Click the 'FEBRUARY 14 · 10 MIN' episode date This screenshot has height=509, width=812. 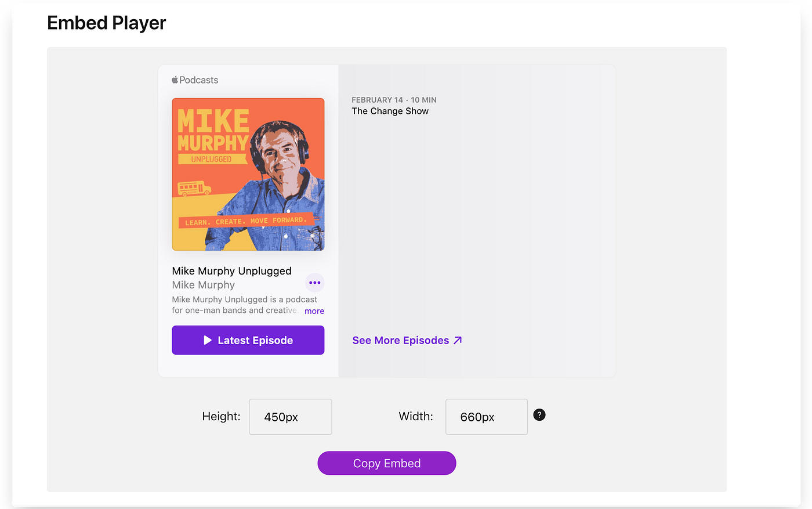[x=394, y=100]
